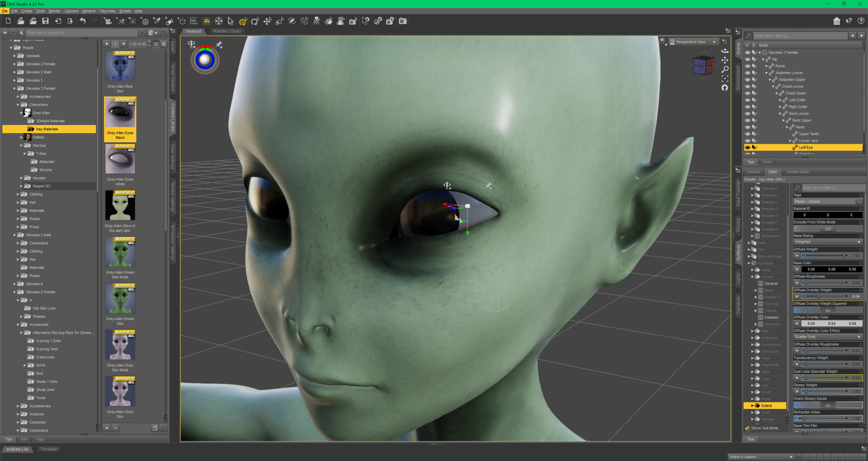Click the Undo arrow in the toolbar

click(83, 21)
